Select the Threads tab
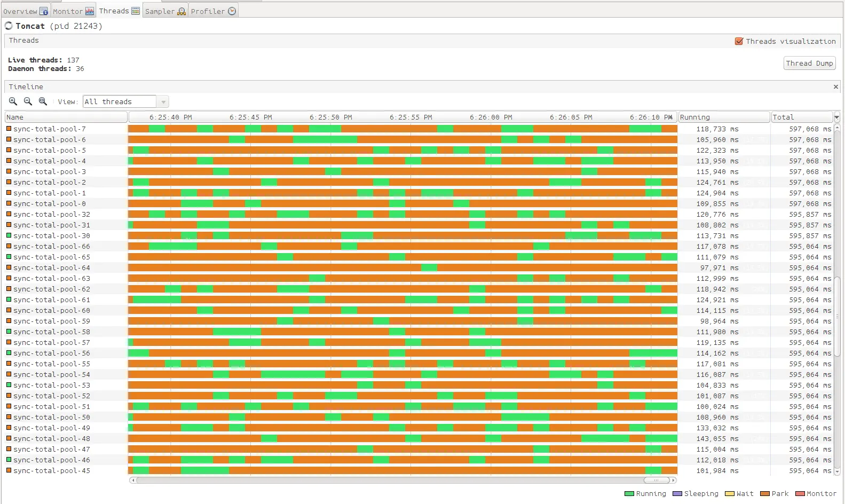Screen dimensions: 845x504 pyautogui.click(x=119, y=11)
